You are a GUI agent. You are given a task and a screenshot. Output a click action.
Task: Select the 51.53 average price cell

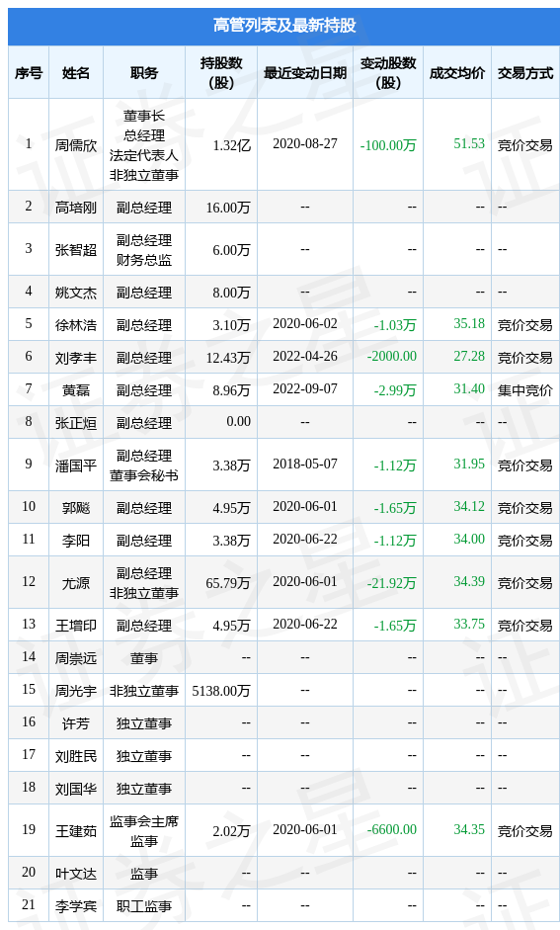coord(469,143)
